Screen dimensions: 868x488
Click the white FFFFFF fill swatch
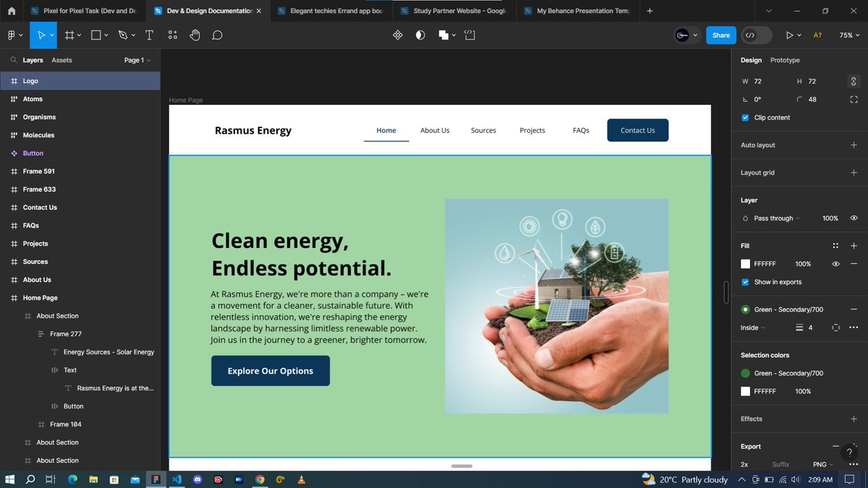[746, 264]
